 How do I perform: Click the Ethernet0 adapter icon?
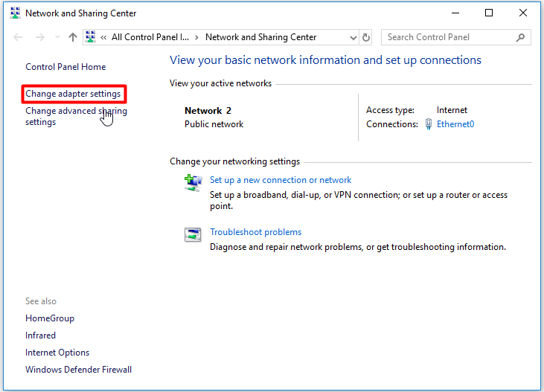[x=429, y=124]
